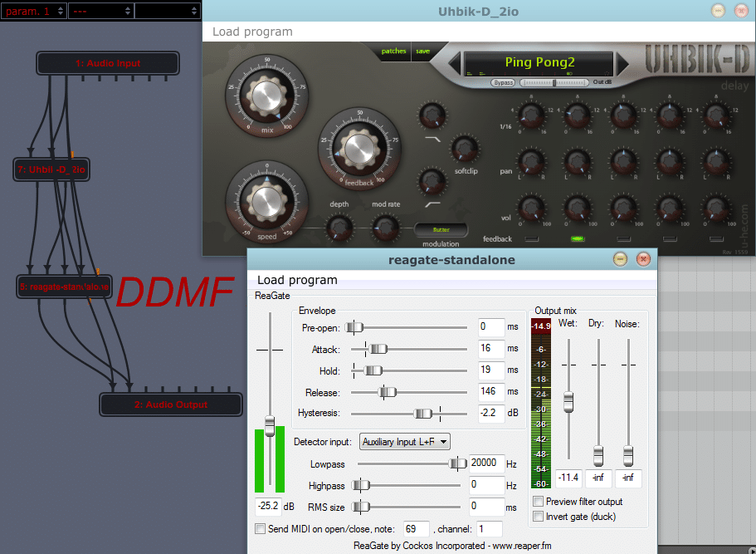Viewport: 756px width, 554px height.
Task: Click the Hold slider handle
Action: tap(373, 370)
